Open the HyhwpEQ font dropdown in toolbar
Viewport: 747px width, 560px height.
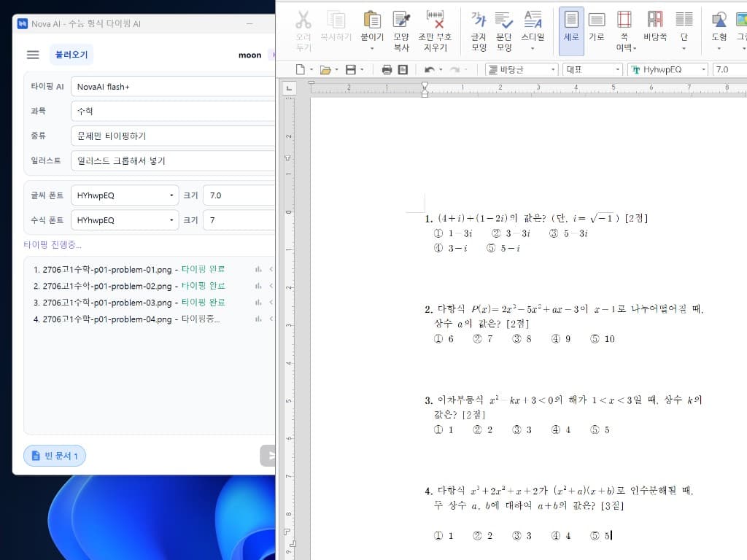coord(667,69)
